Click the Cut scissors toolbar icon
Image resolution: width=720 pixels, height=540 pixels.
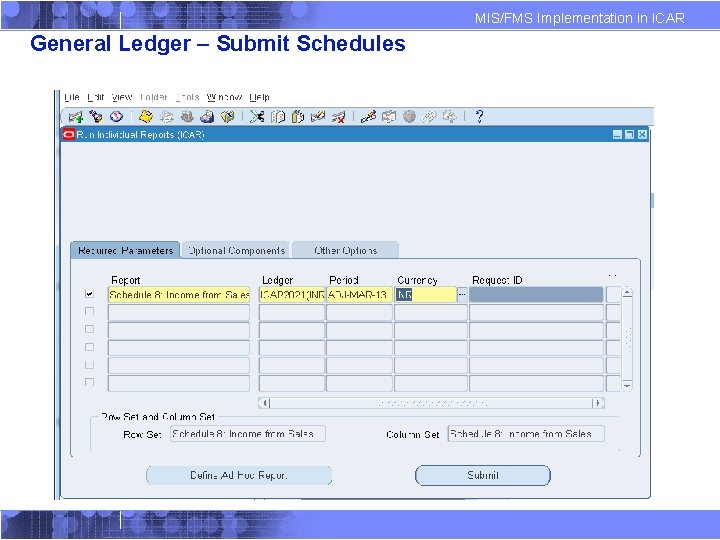click(x=257, y=117)
